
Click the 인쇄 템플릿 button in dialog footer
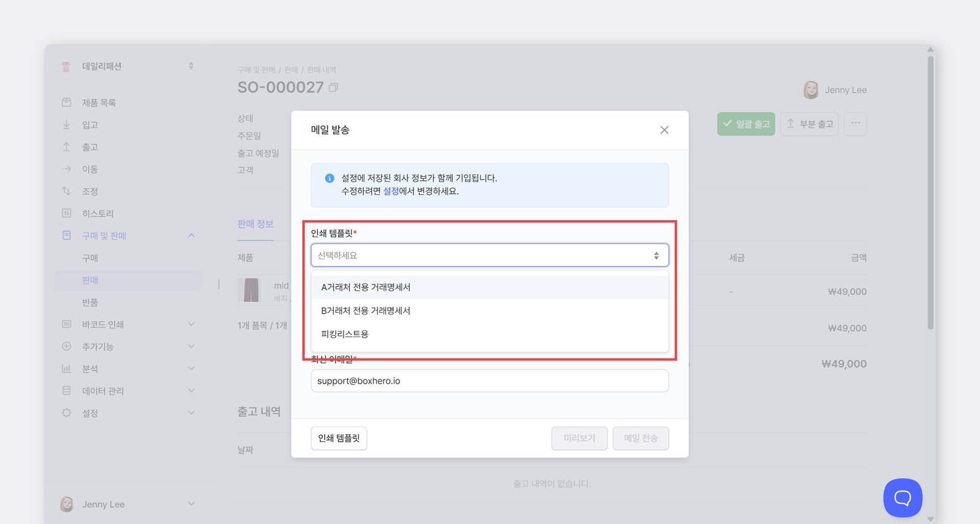(339, 438)
